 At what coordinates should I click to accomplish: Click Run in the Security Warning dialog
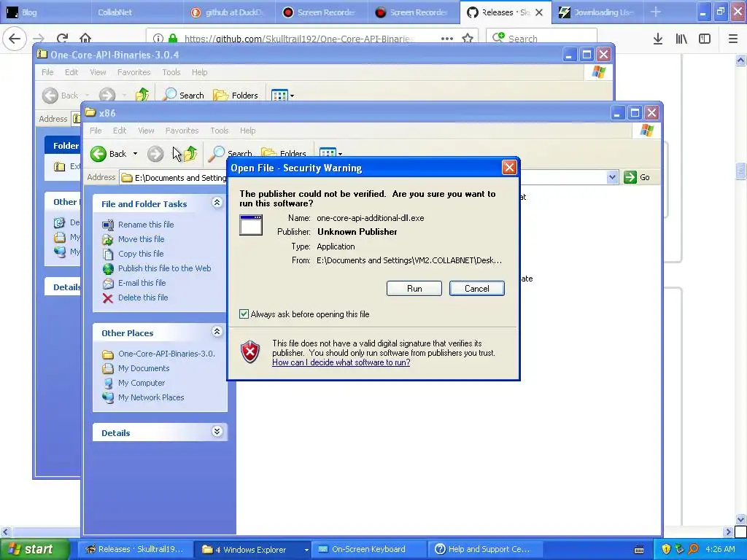tap(414, 289)
